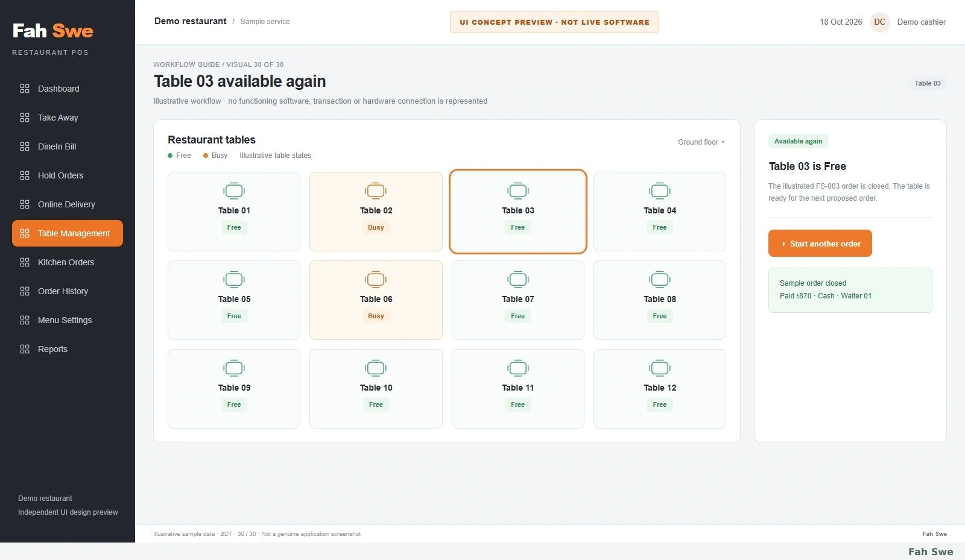Open the Ground floor dropdown
This screenshot has height=560, width=965.
[701, 142]
